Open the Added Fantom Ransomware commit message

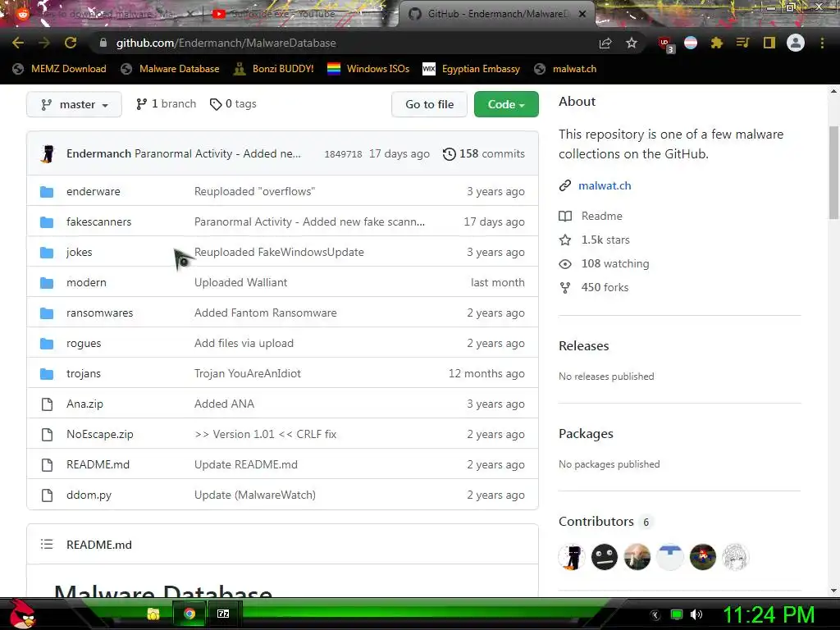pos(266,313)
